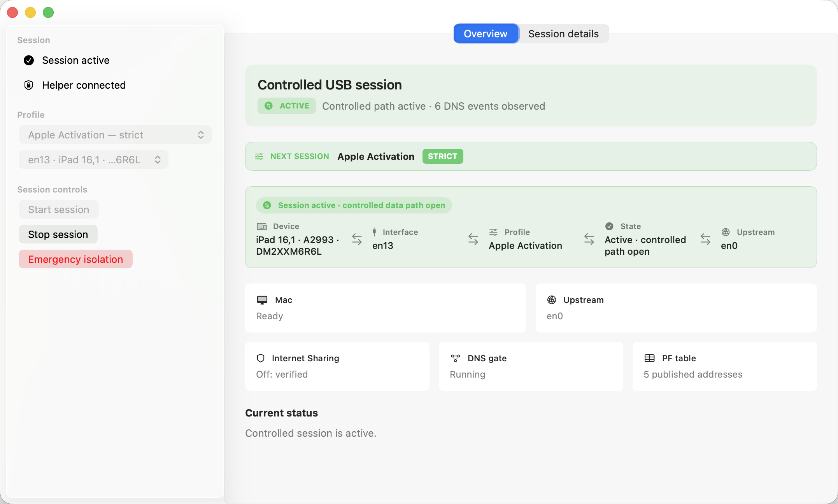The image size is (838, 504).
Task: Click the Helper connected shield icon
Action: click(29, 85)
